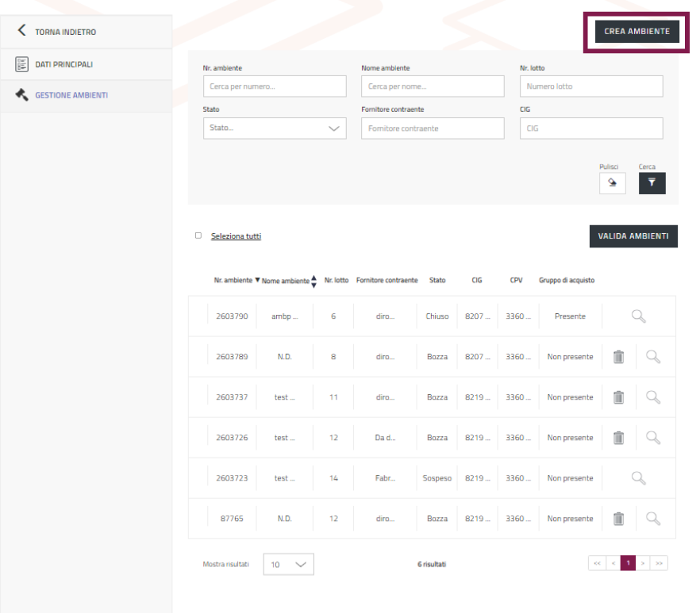This screenshot has height=613, width=700.
Task: Open details magnifier for ambiente 2603790
Action: (x=638, y=316)
